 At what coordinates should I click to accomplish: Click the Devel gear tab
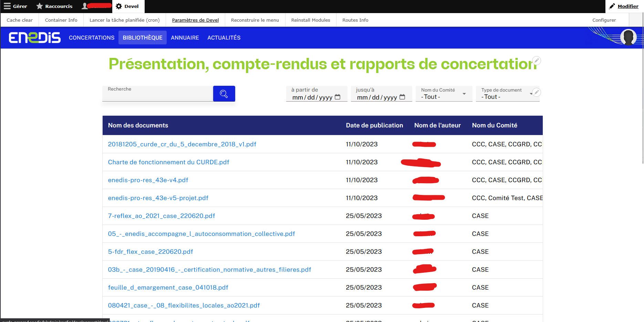(x=127, y=6)
